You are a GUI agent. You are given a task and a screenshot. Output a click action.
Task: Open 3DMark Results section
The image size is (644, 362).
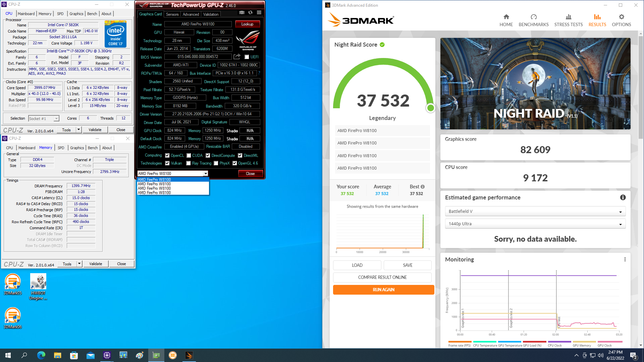[597, 20]
